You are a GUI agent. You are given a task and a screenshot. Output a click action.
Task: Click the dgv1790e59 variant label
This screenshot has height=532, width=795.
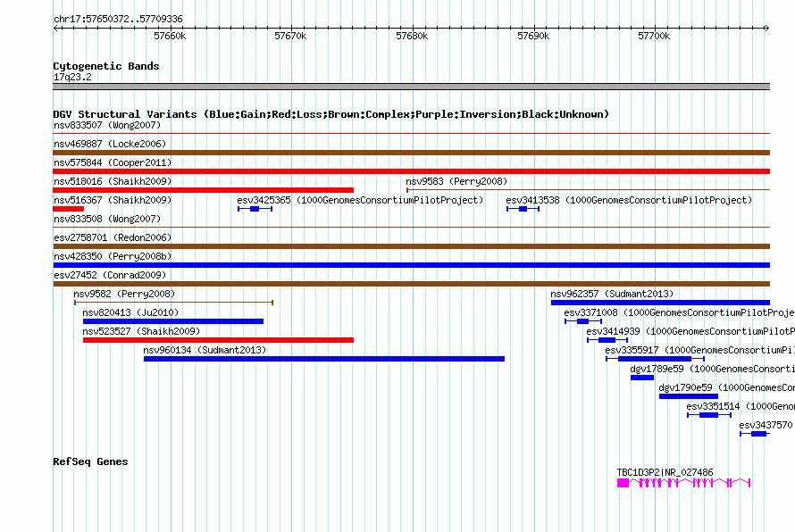click(x=726, y=387)
